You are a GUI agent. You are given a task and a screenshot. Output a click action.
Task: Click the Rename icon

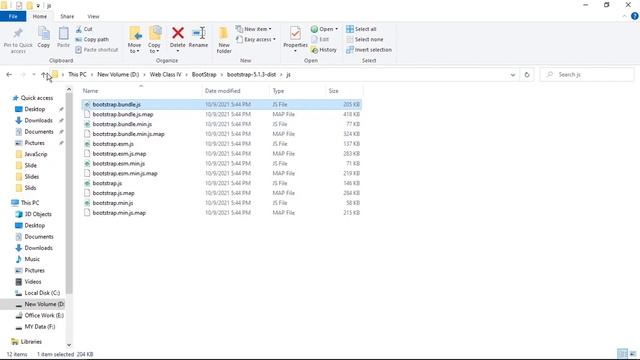[199, 33]
